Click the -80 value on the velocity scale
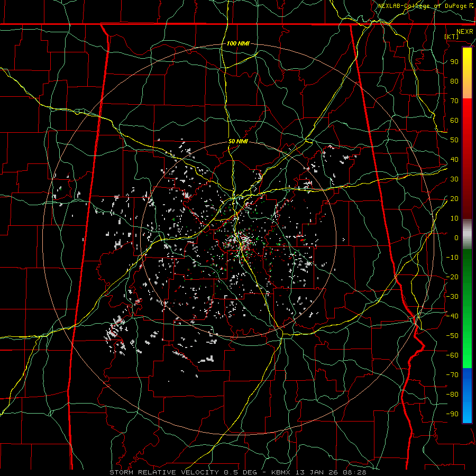This screenshot has height=476, width=476. 452,395
